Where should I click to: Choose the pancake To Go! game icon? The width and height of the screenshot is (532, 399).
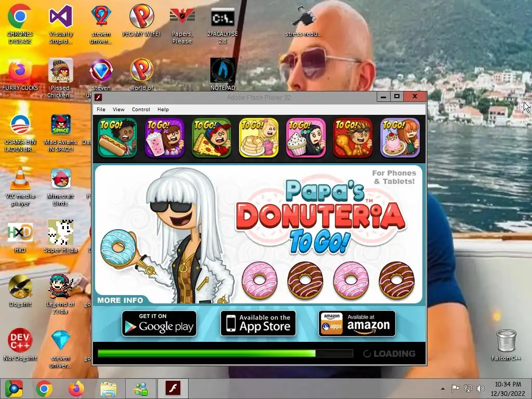(x=259, y=138)
